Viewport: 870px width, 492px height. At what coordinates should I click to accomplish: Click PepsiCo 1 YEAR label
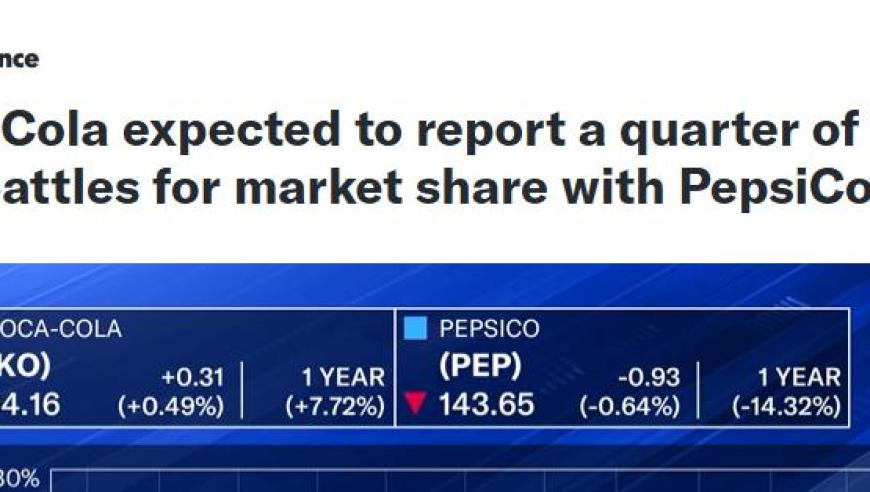(x=799, y=377)
